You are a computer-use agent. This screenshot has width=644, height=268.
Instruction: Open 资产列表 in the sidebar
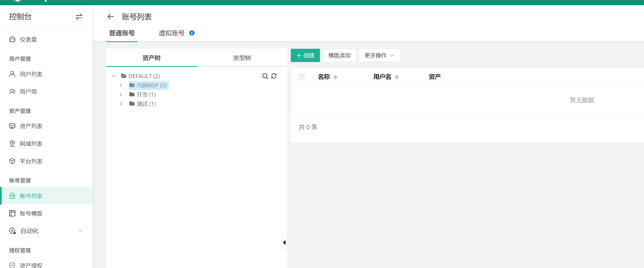[31, 126]
